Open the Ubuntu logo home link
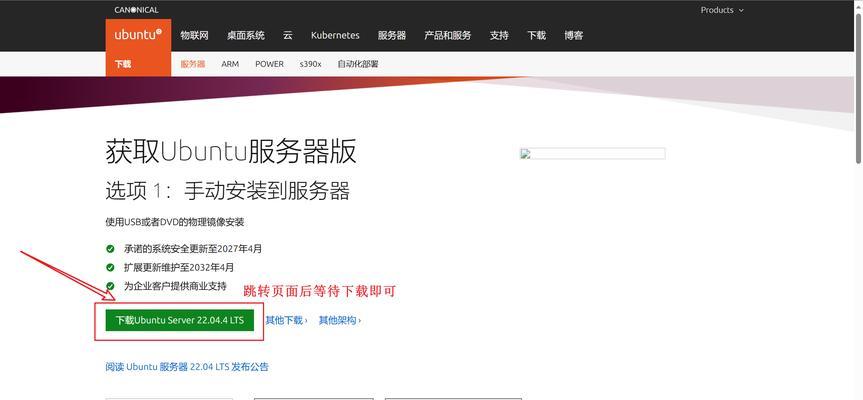 point(138,35)
